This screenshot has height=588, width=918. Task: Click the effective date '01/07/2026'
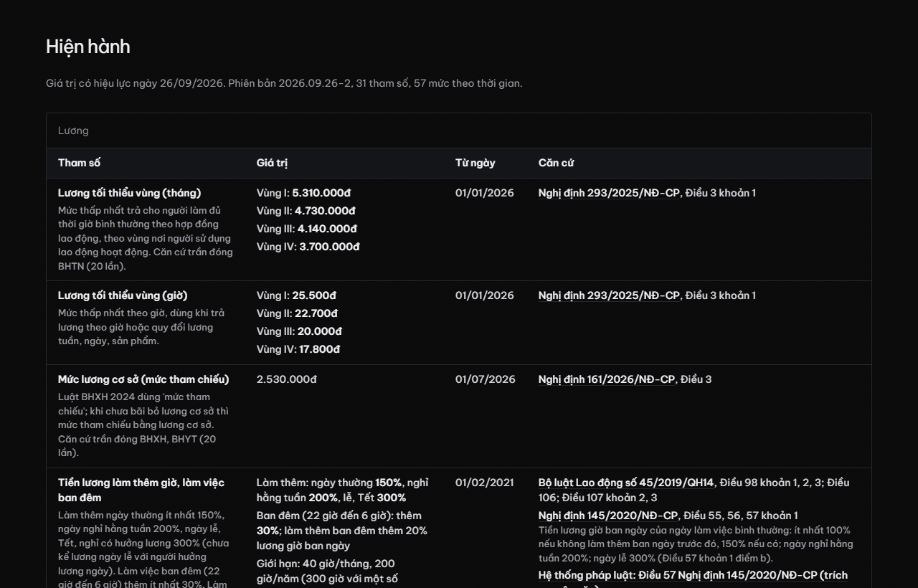(486, 379)
